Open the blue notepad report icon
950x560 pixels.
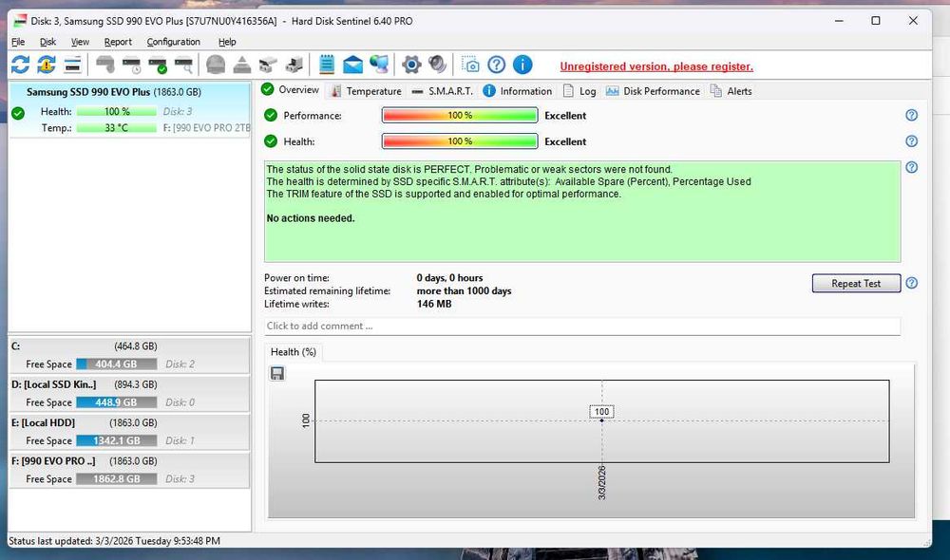point(327,65)
